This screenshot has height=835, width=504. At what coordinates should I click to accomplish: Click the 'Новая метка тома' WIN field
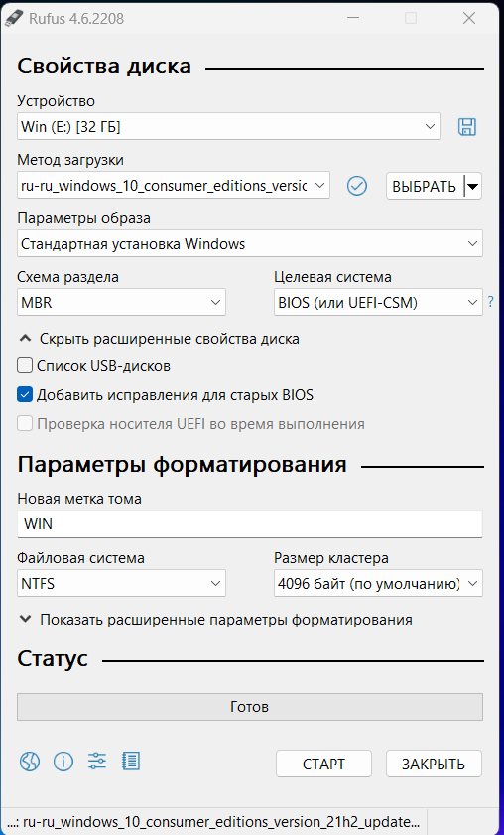tap(250, 524)
